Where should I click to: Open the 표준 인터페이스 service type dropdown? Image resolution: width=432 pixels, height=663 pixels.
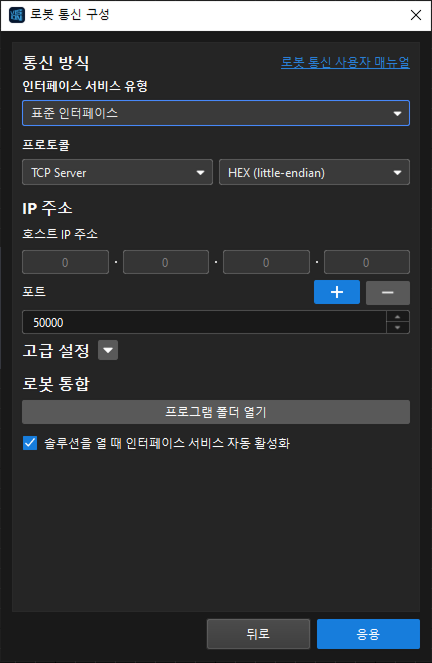[x=216, y=113]
